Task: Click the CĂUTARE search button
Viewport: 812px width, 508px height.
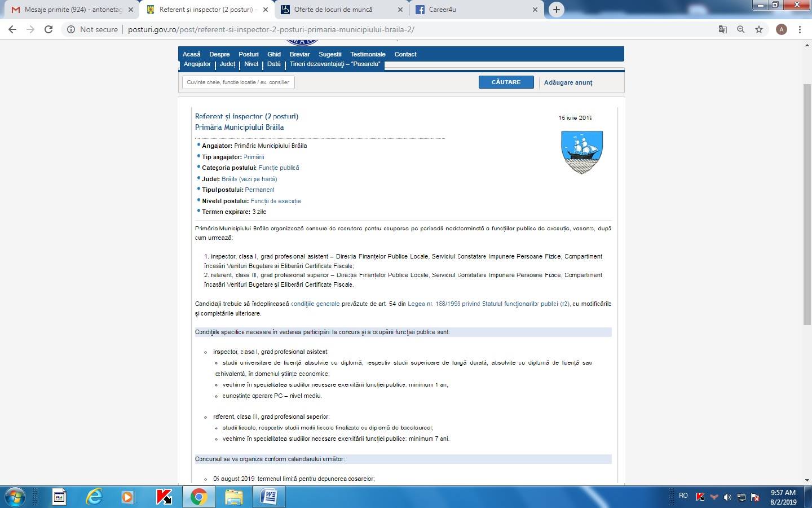Action: pyautogui.click(x=506, y=82)
